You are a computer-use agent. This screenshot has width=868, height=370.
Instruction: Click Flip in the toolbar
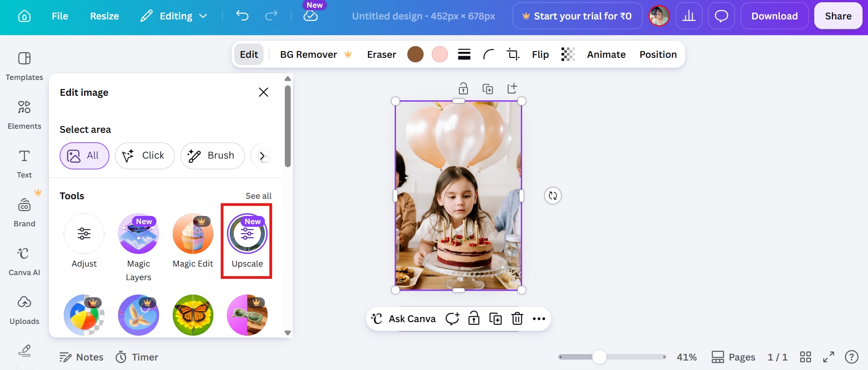pos(540,55)
